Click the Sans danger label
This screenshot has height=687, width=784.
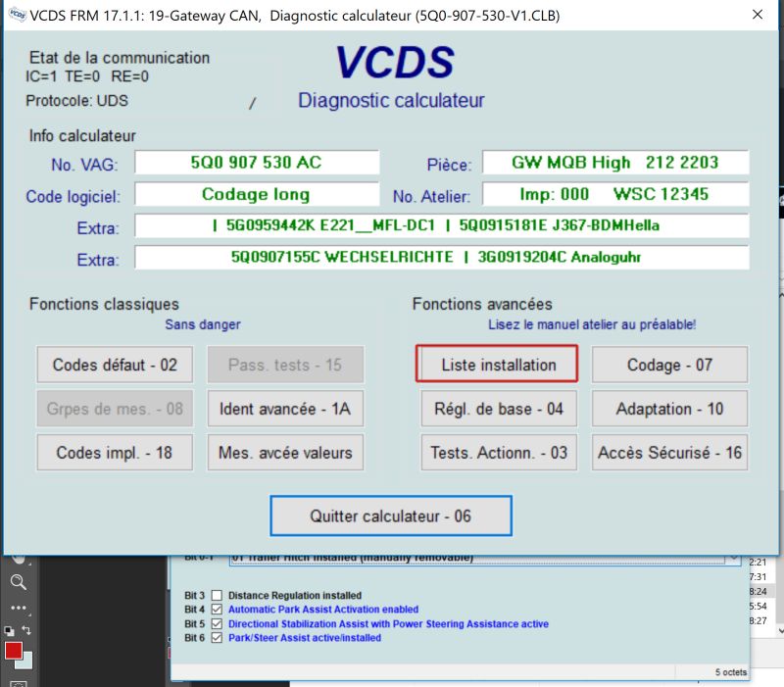point(203,324)
